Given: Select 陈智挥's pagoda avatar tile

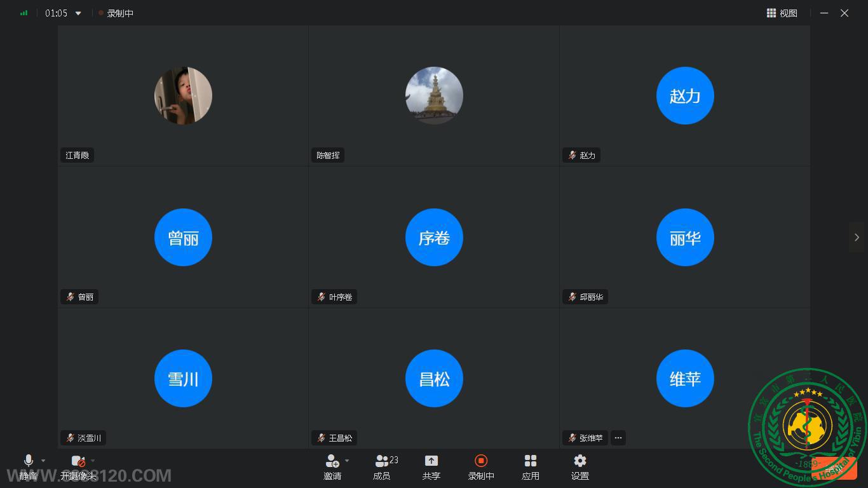Looking at the screenshot, I should (x=434, y=95).
